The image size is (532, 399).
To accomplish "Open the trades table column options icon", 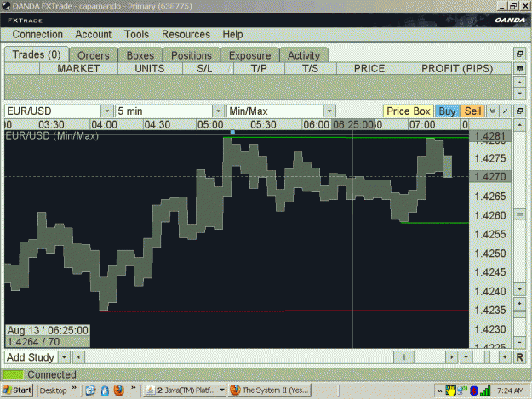I will pos(519,68).
